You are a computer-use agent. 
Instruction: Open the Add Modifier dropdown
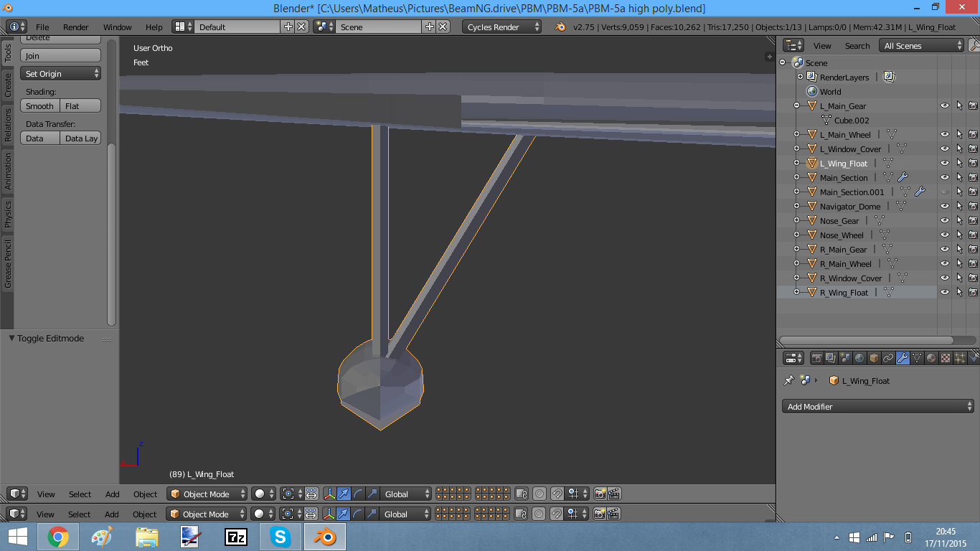877,406
